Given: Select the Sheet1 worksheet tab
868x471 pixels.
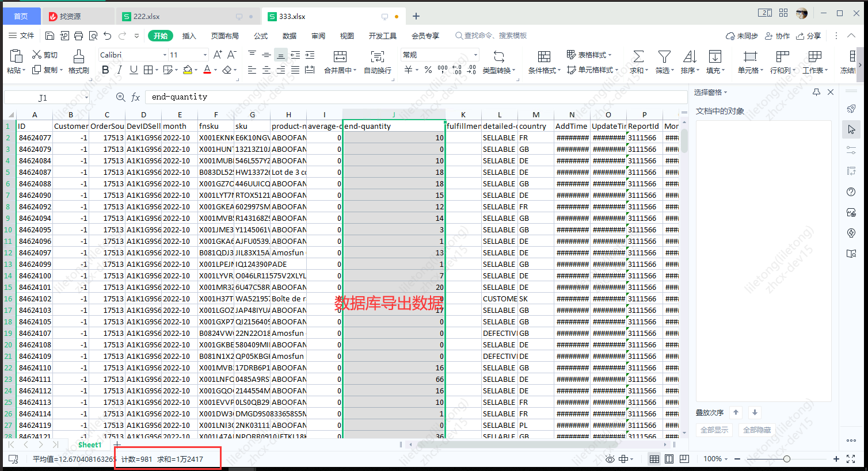Looking at the screenshot, I should 90,445.
